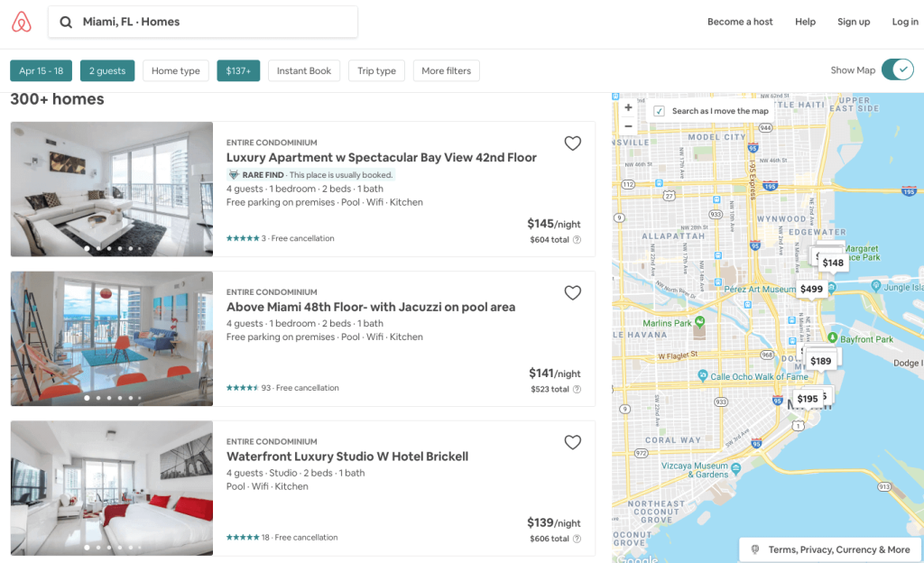Screen dimensions: 924x563
Task: Open the $137+ price filter
Action: click(238, 70)
